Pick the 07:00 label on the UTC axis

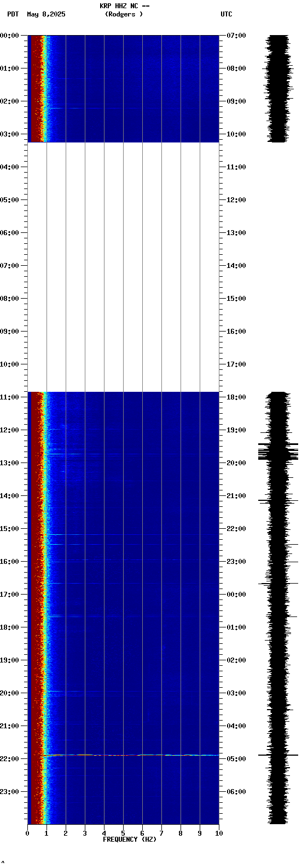pos(236,36)
